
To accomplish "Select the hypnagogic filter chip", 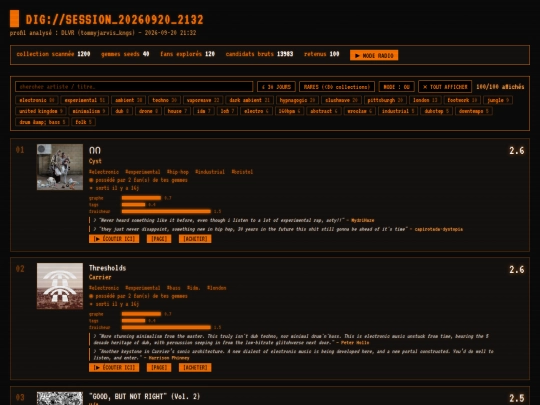I will [297, 100].
